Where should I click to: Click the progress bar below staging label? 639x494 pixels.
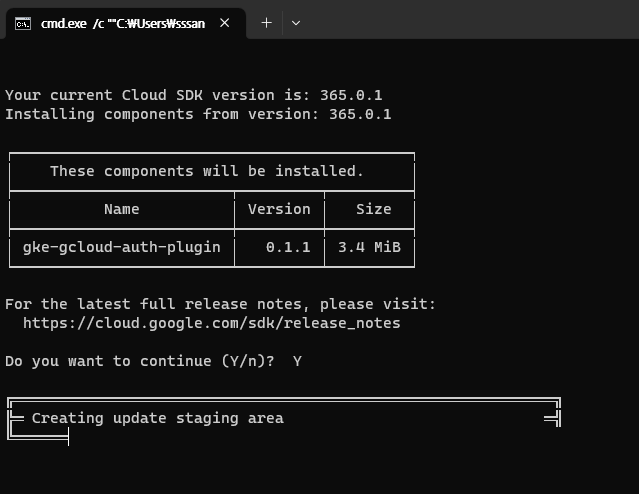38,435
